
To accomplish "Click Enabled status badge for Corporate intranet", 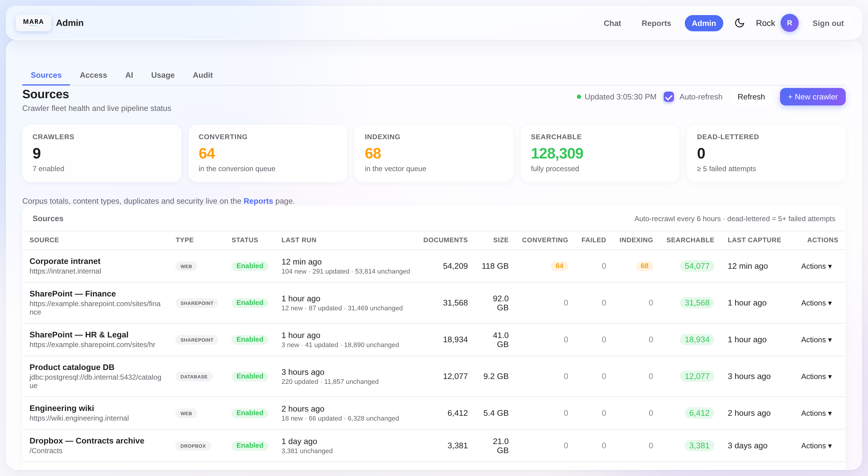I will pyautogui.click(x=250, y=266).
